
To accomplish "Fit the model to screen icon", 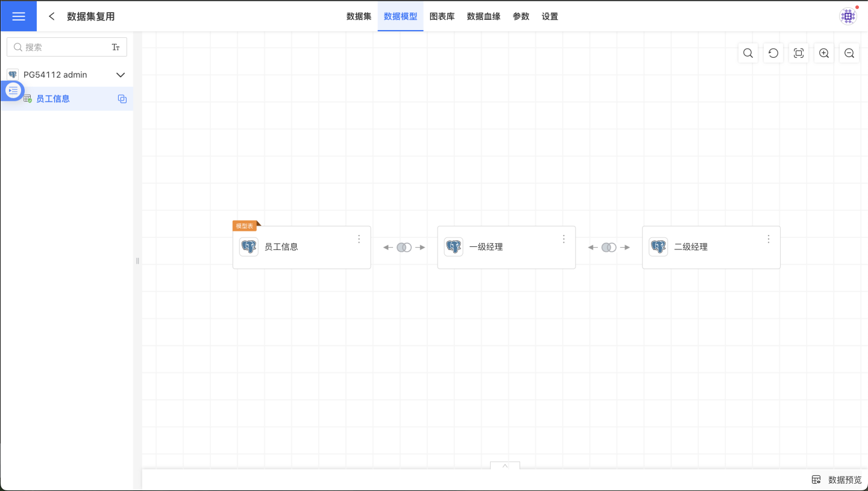I will click(799, 53).
